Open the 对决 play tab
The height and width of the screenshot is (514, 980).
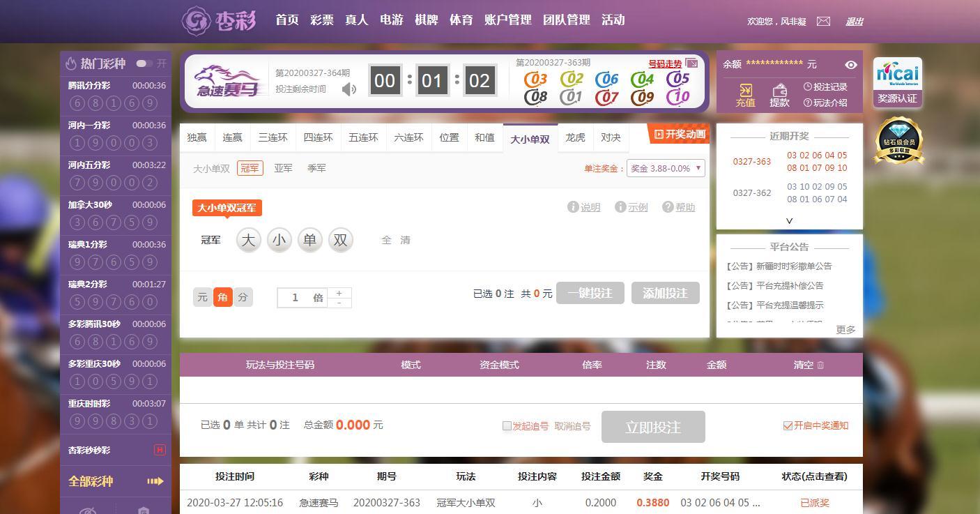click(611, 137)
